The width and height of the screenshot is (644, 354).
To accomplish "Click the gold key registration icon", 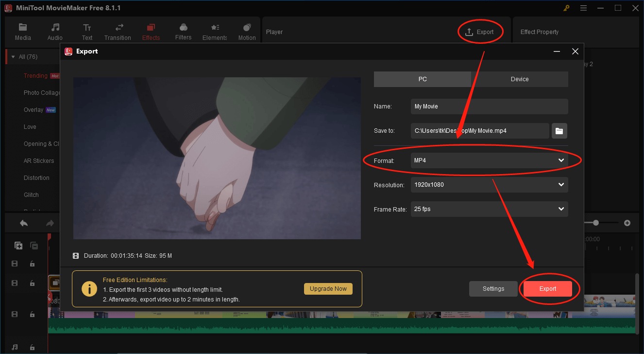I will [x=566, y=8].
